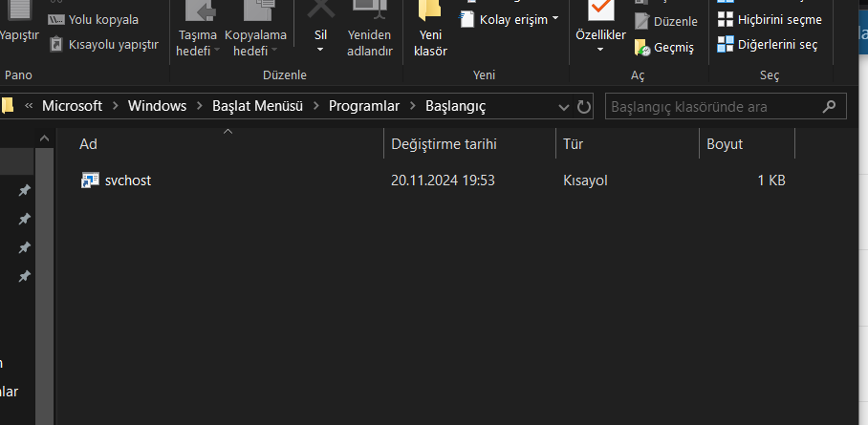Expand the chevron after Programlar in path
This screenshot has height=425, width=868.
click(x=413, y=106)
